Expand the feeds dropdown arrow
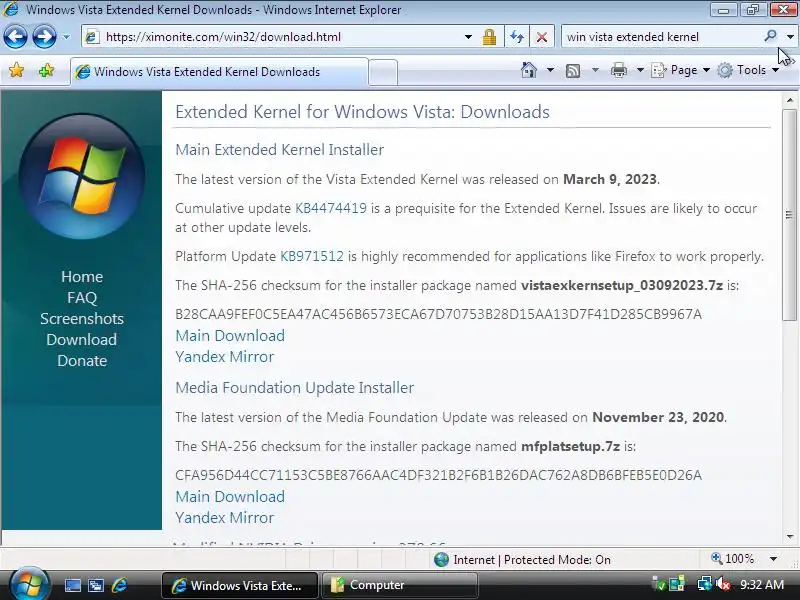Screen dimensions: 800x600 coord(595,70)
